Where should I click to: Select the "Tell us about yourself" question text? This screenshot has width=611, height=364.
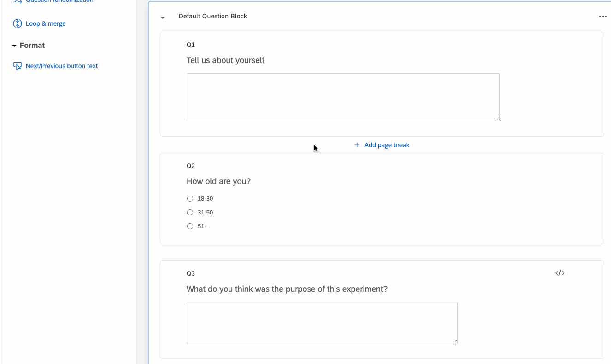tap(225, 60)
